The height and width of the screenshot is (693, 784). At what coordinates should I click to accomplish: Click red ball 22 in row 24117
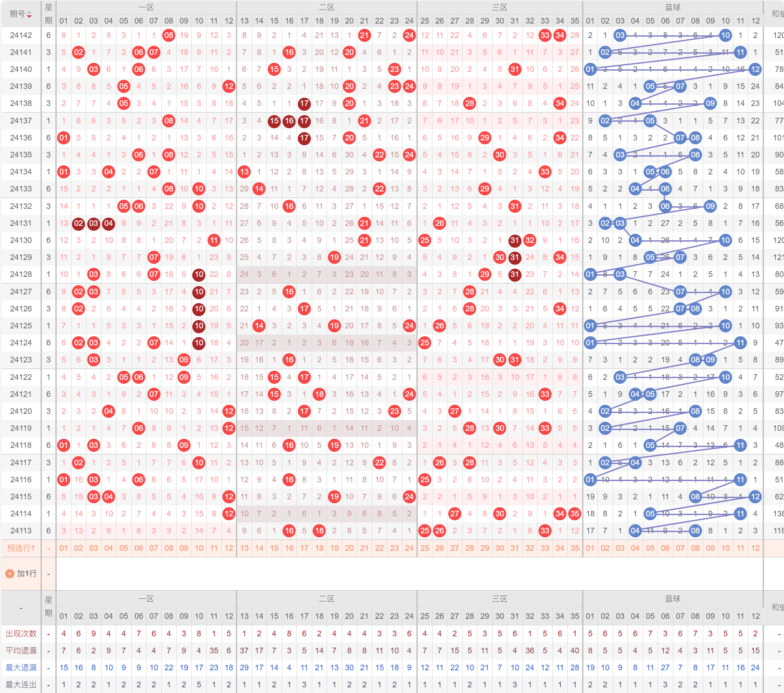tap(379, 463)
